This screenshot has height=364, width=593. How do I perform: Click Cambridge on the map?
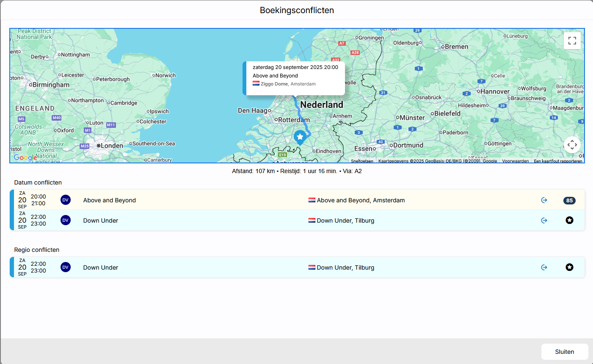(x=124, y=103)
